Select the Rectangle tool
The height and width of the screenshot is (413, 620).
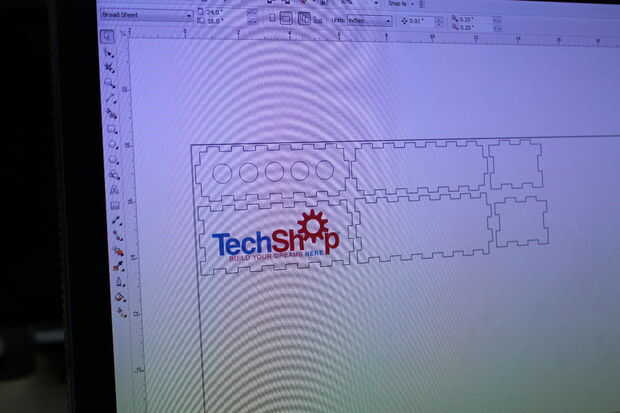[x=112, y=130]
